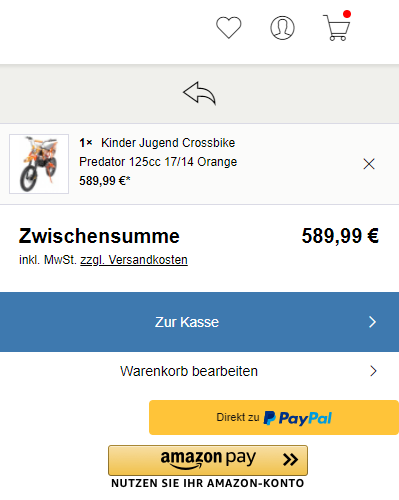Go back using the reply arrow icon
Screen dimensions: 399x500
(199, 93)
